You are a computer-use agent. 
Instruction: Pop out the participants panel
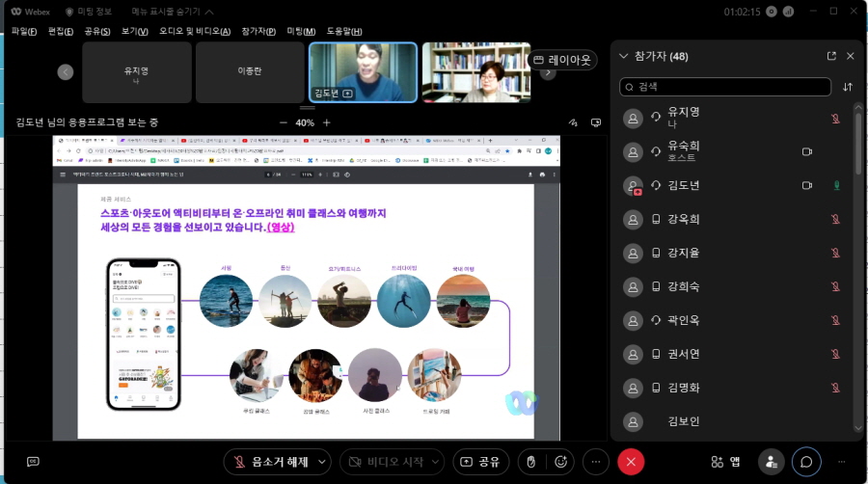(x=831, y=56)
